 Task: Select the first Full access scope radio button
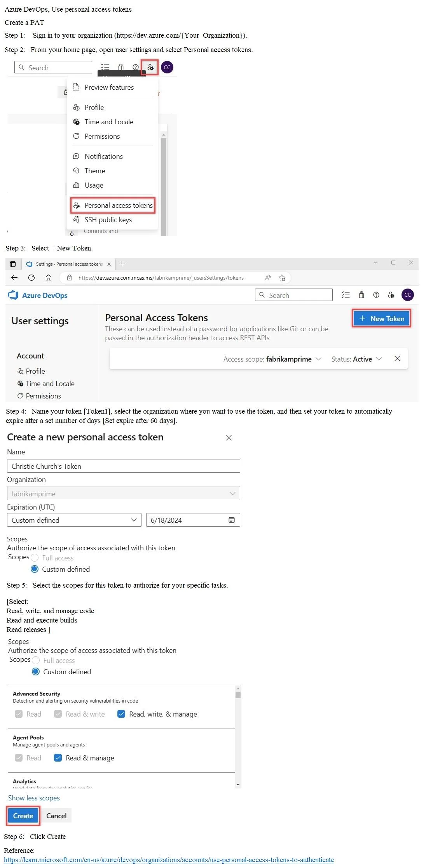tap(35, 558)
